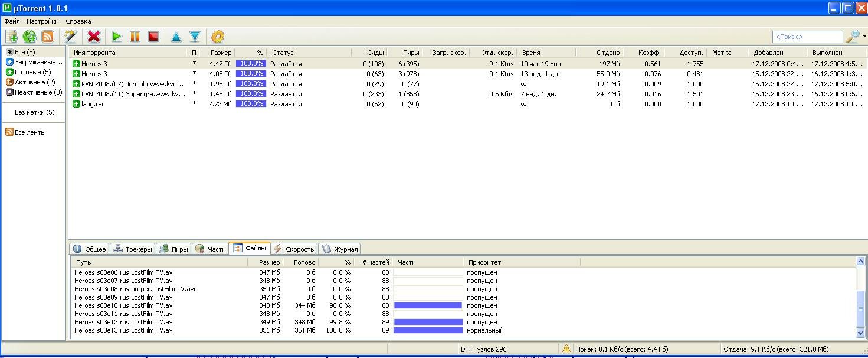868x358 pixels.
Task: Sort by Имя торрента column header
Action: point(127,53)
